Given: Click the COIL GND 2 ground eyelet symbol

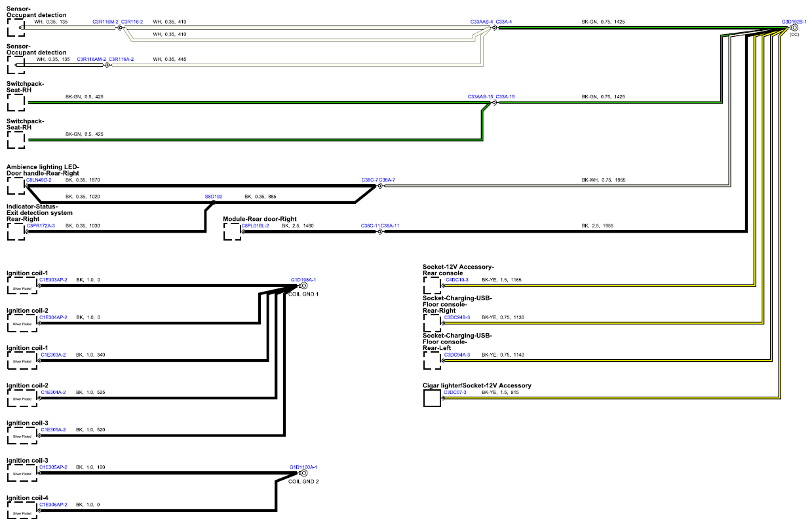Looking at the screenshot, I should tap(303, 473).
